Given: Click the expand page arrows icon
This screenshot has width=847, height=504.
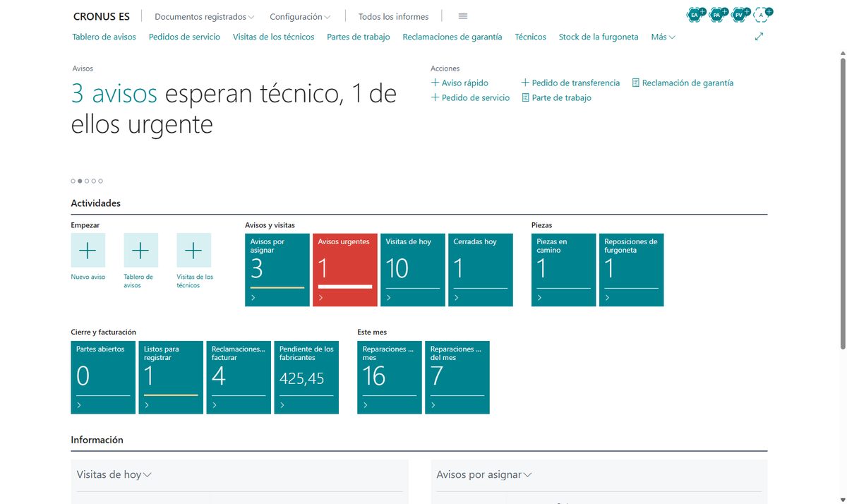Looking at the screenshot, I should coord(759,37).
